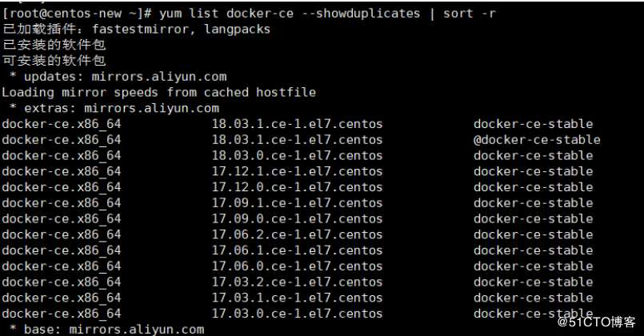
Task: Select version 17.09.0.ce-1.el7.centos
Action: 297,219
